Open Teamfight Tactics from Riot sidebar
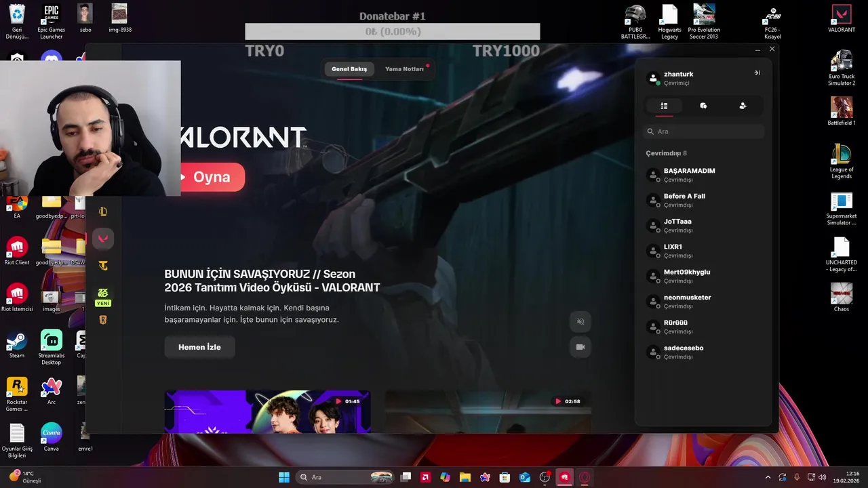The height and width of the screenshot is (488, 868). (x=103, y=266)
